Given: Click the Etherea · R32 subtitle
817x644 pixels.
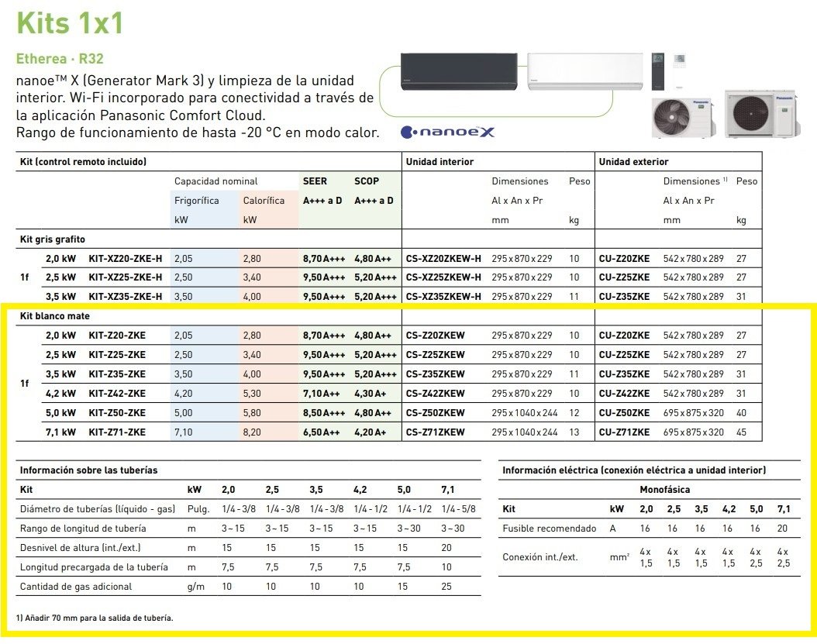Looking at the screenshot, I should point(60,58).
